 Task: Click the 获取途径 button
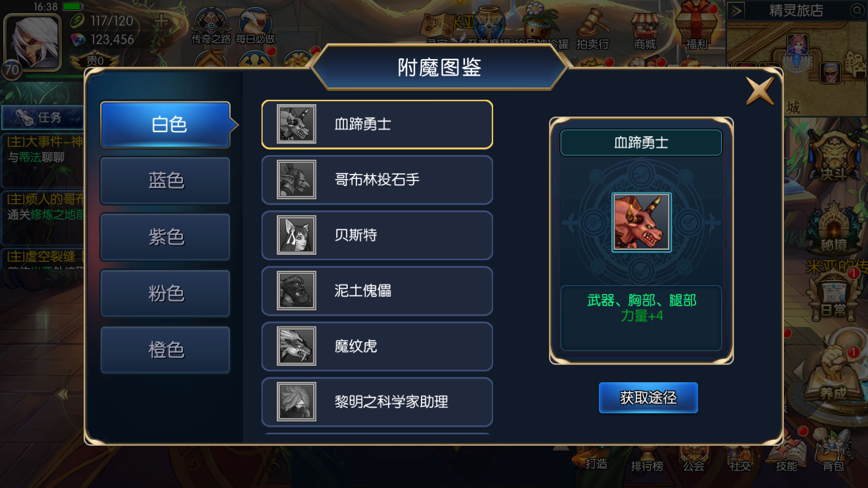coord(648,397)
